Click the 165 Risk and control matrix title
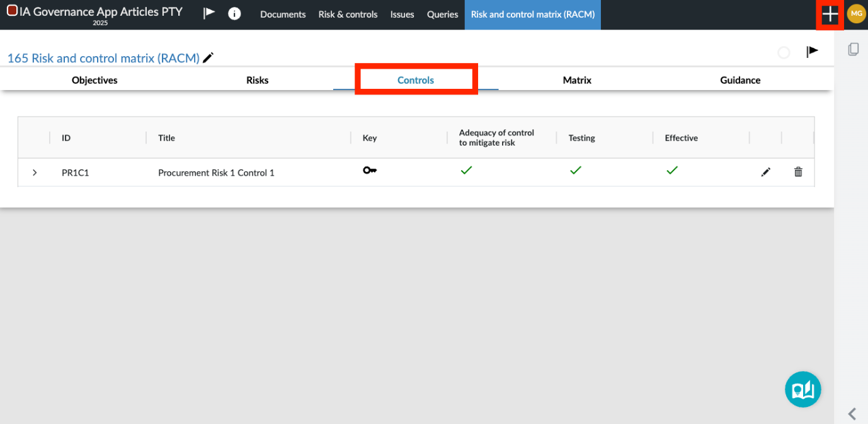This screenshot has width=868, height=424. tap(103, 58)
